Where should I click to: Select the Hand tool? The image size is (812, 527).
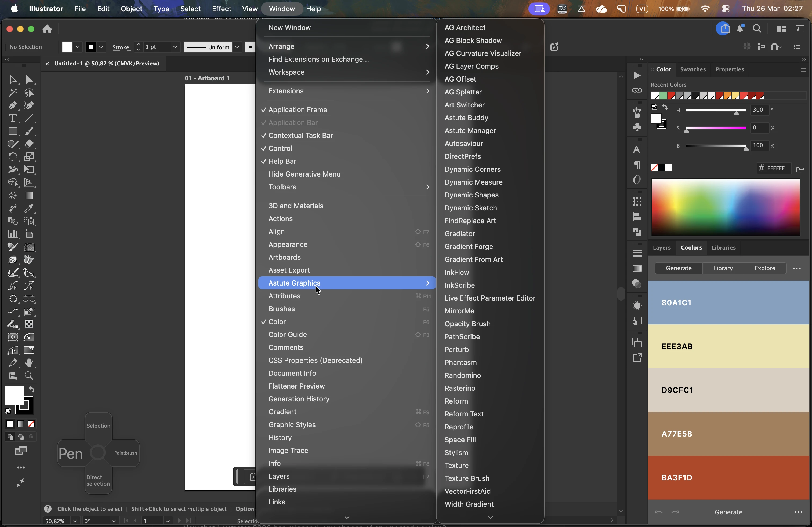[x=29, y=363]
